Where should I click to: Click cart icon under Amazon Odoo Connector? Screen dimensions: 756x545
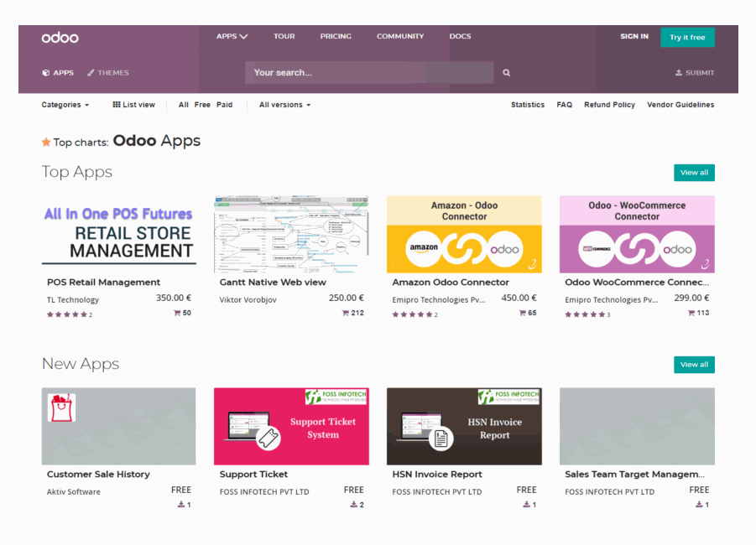tap(522, 313)
